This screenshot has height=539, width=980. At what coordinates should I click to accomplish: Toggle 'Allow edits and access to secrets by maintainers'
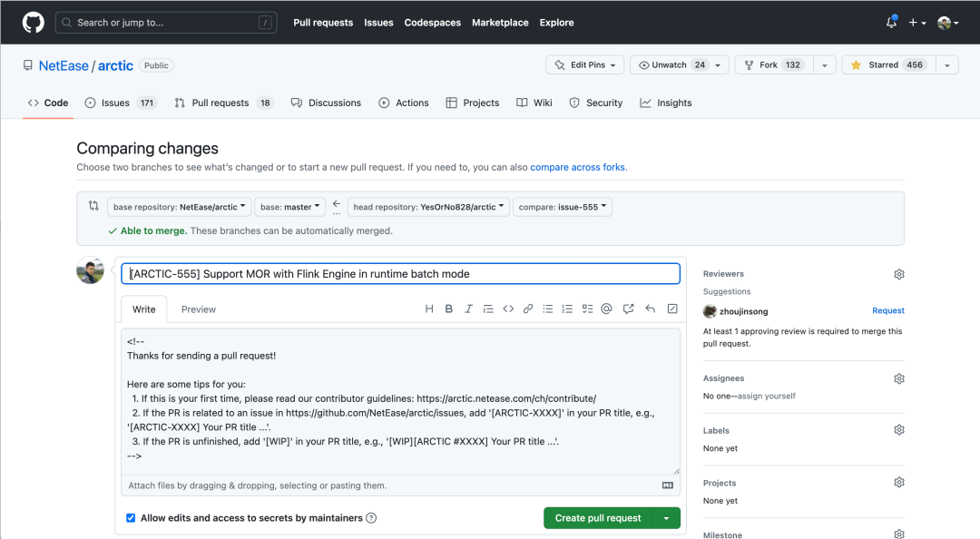[x=131, y=518]
